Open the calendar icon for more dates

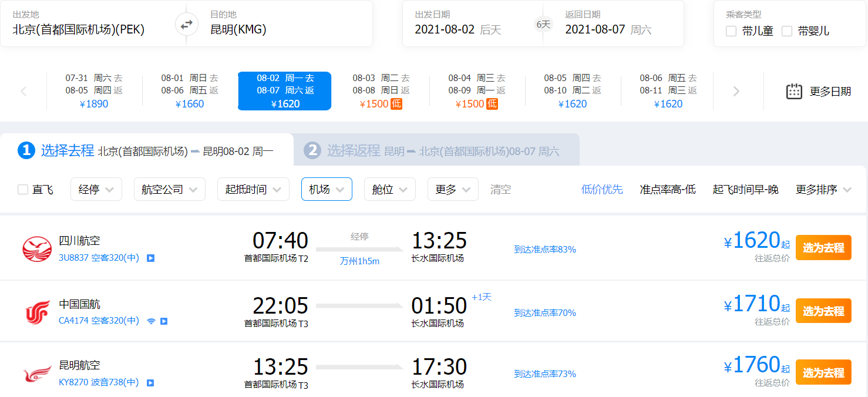point(794,91)
